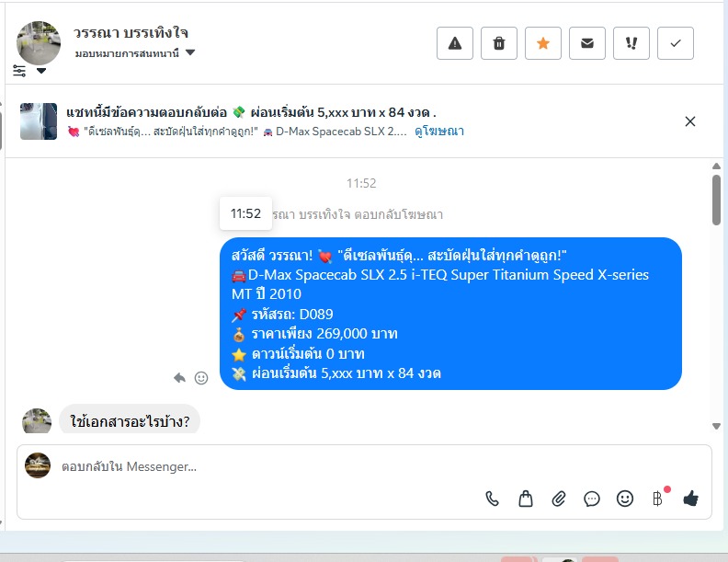
Task: Open emoji picker in composer
Action: [625, 499]
